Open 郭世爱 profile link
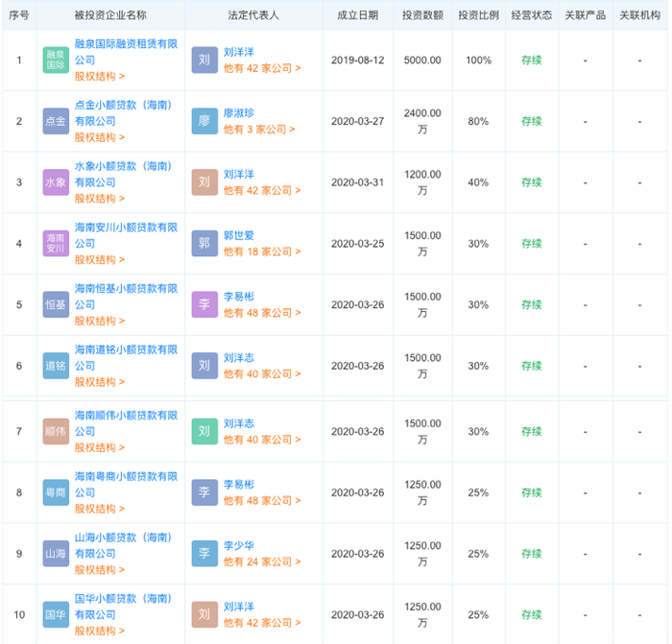 click(x=239, y=236)
